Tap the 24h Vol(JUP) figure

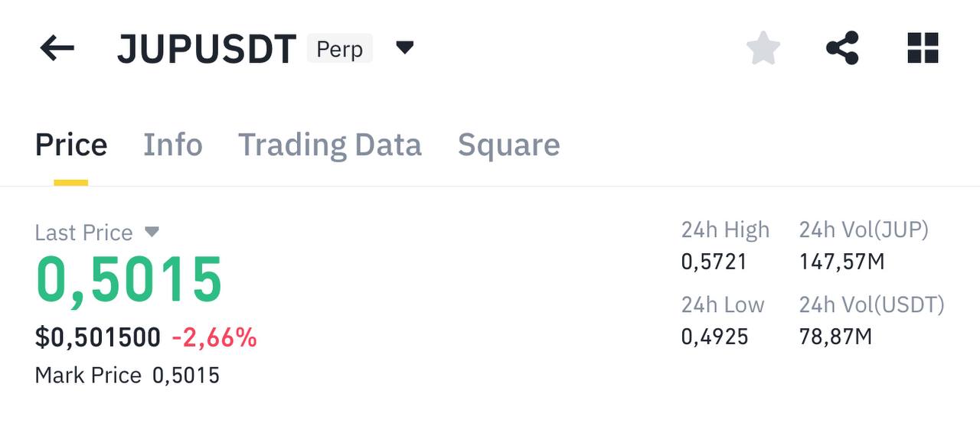tap(842, 262)
